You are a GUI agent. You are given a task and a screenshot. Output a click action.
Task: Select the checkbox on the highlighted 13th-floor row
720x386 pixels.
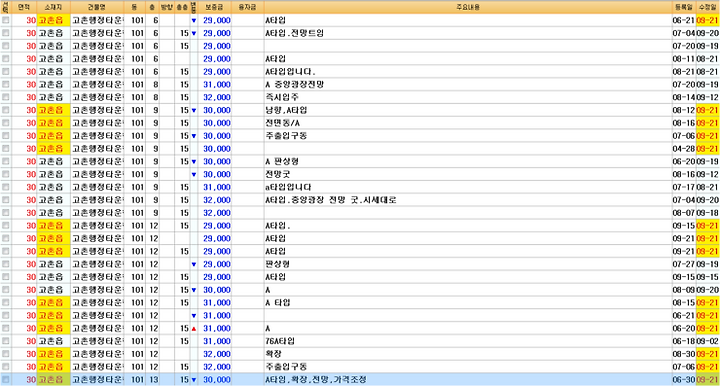click(x=6, y=380)
